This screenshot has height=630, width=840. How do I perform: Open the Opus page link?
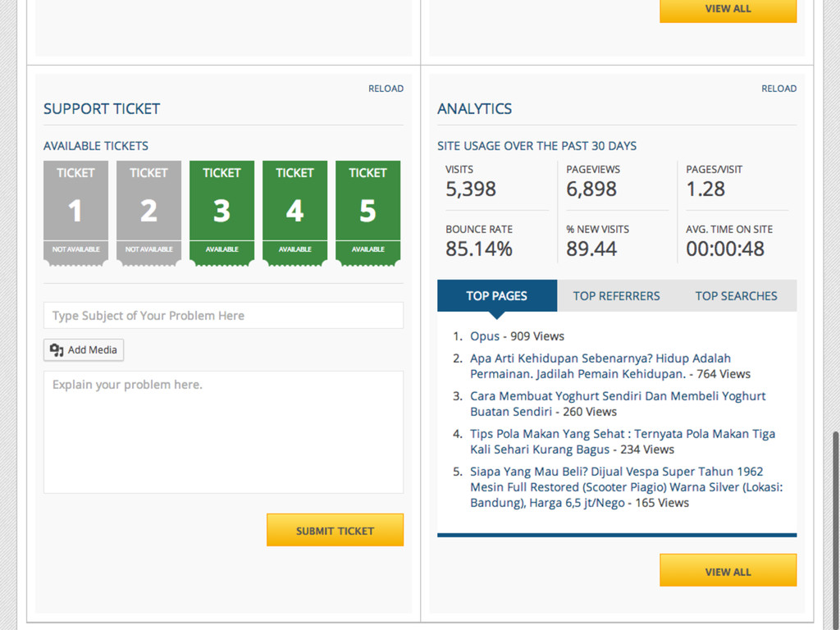[485, 336]
